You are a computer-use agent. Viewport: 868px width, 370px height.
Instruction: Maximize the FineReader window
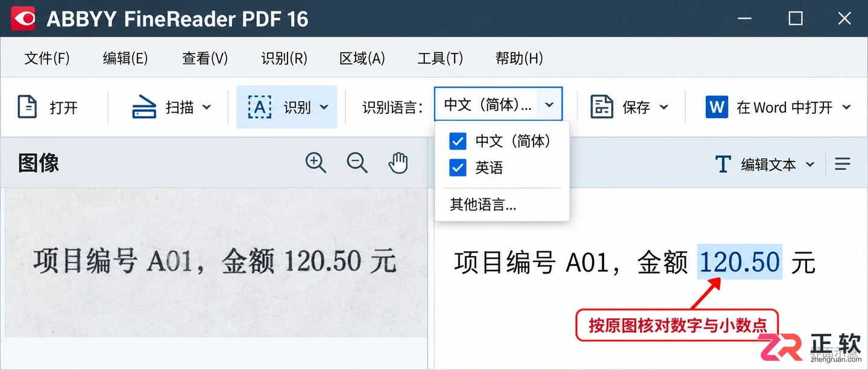pyautogui.click(x=796, y=19)
